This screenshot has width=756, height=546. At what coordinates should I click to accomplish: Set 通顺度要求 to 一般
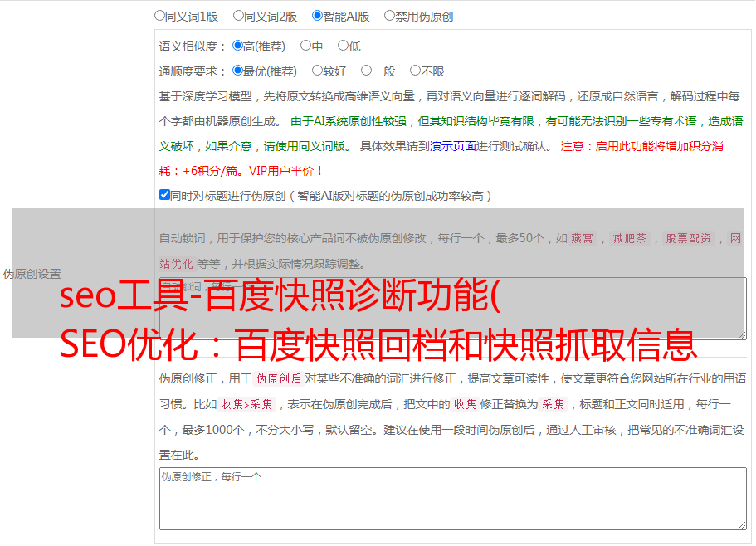click(367, 71)
